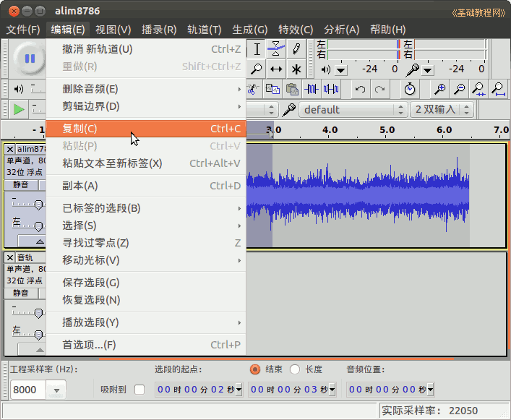Click output speaker icon in meter toolbar

[325, 69]
